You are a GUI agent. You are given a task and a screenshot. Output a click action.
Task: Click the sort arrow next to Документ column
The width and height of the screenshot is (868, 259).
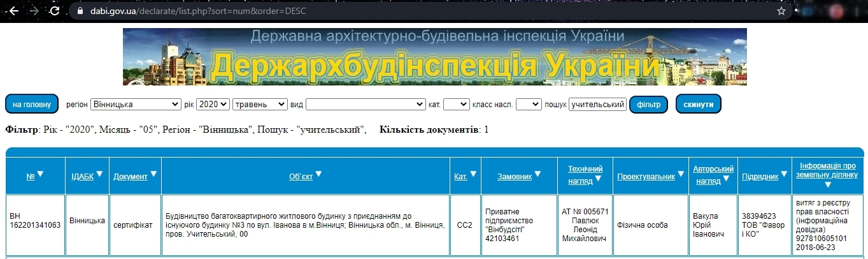click(153, 174)
